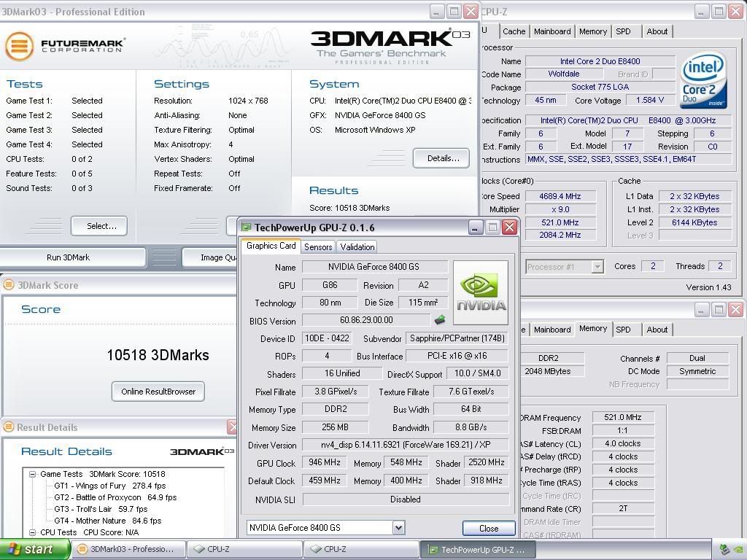The width and height of the screenshot is (747, 560).
Task: Click the Close button in GPU-Z
Action: point(489,528)
